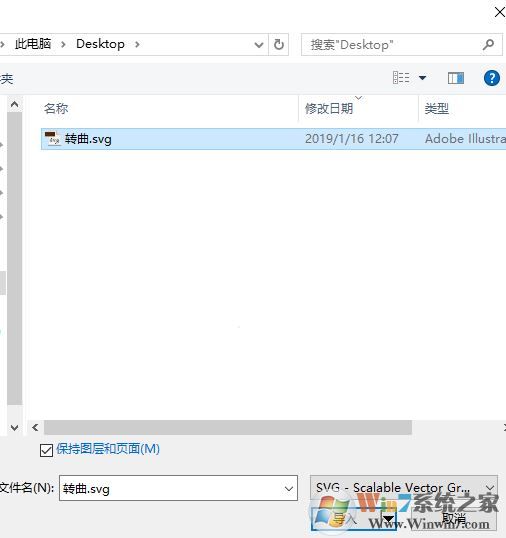Click the Desktop breadcrumb segment
The image size is (506, 538).
(100, 44)
